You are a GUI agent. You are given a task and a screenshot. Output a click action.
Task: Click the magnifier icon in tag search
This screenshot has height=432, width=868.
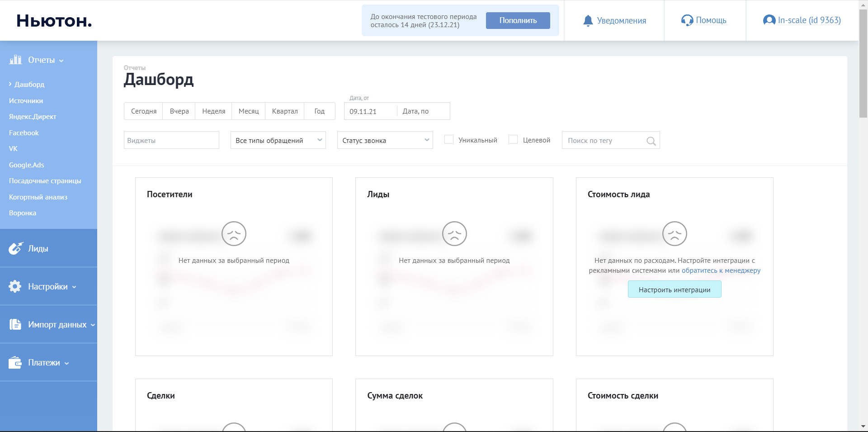click(x=651, y=141)
